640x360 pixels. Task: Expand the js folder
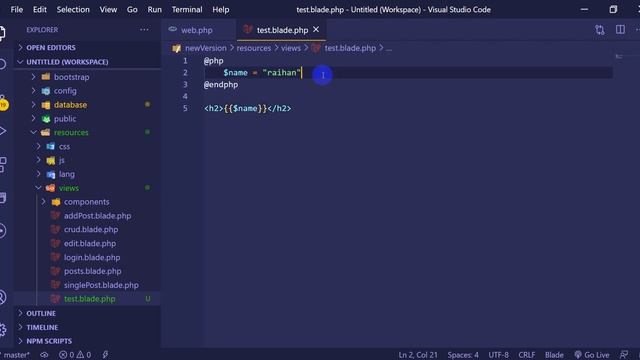coord(62,160)
